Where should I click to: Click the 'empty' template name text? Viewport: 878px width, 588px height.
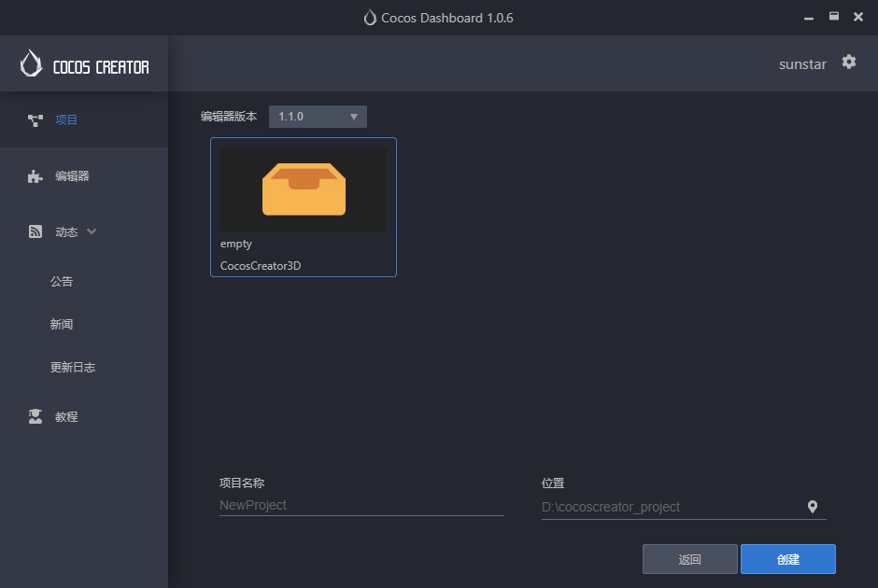pyautogui.click(x=235, y=244)
